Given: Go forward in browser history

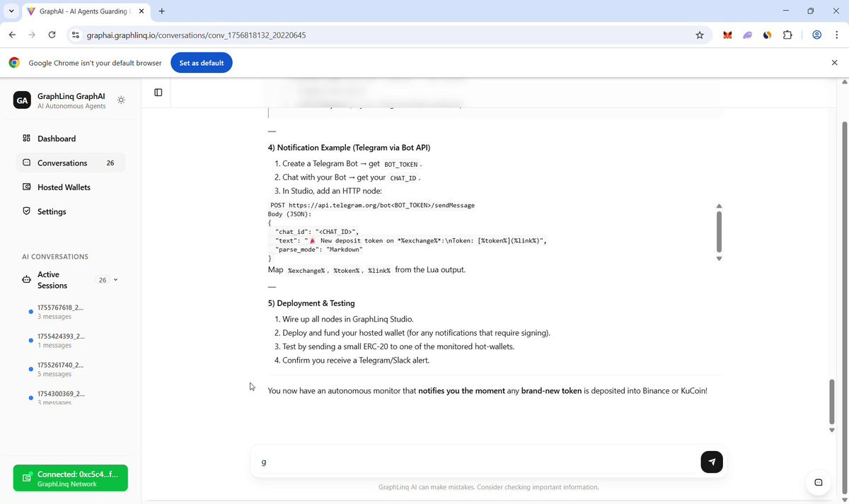Looking at the screenshot, I should click(x=32, y=35).
